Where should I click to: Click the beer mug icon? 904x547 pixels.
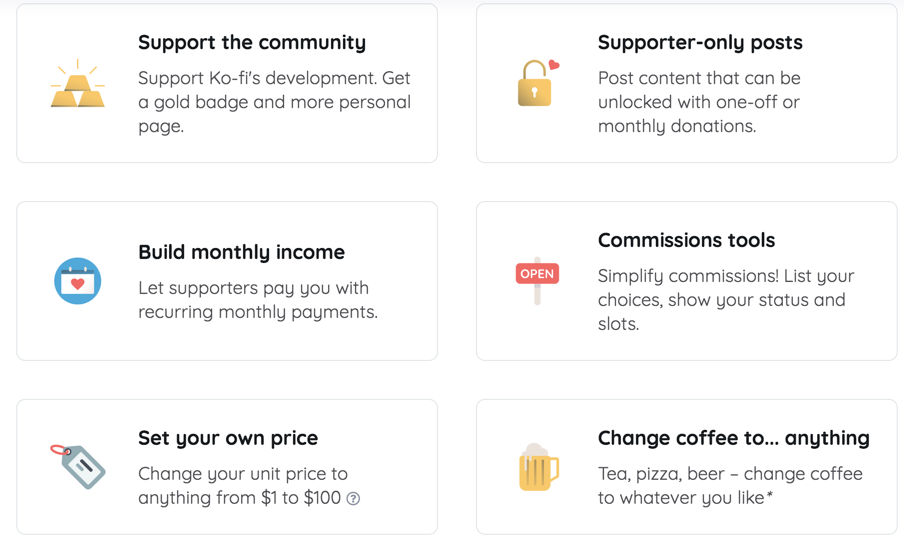[x=537, y=467]
